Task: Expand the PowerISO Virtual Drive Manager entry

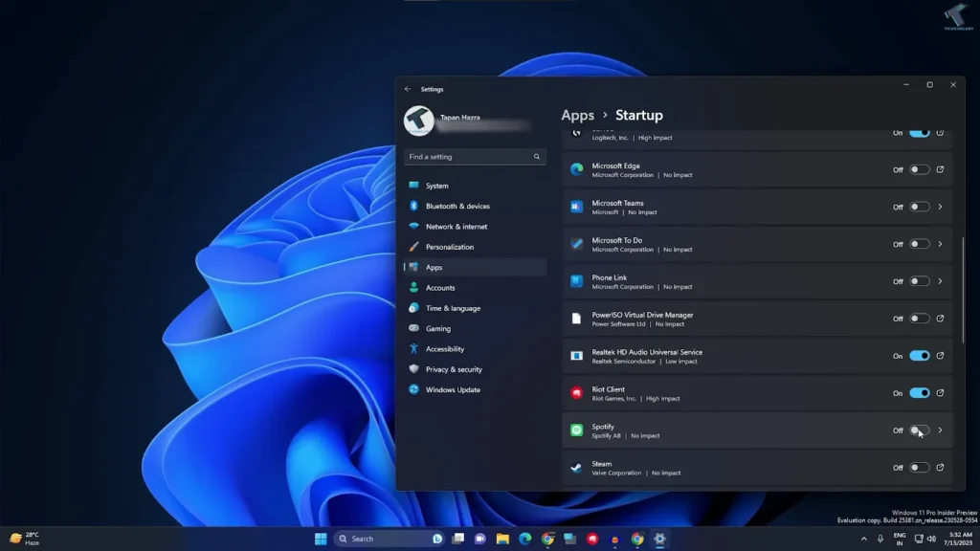Action: pyautogui.click(x=939, y=318)
